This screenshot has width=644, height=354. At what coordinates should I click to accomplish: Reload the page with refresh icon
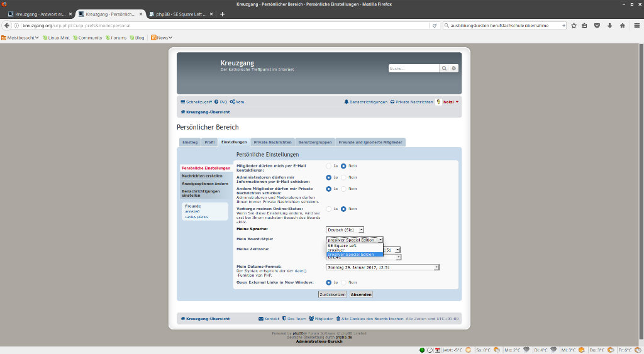coord(434,26)
